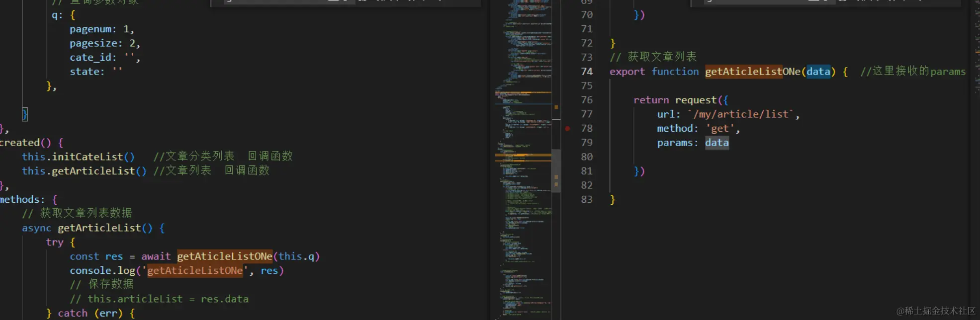Screen dimensions: 980x320
Task: Click 'getAticleListONe' string inside console.log
Action: [195, 271]
